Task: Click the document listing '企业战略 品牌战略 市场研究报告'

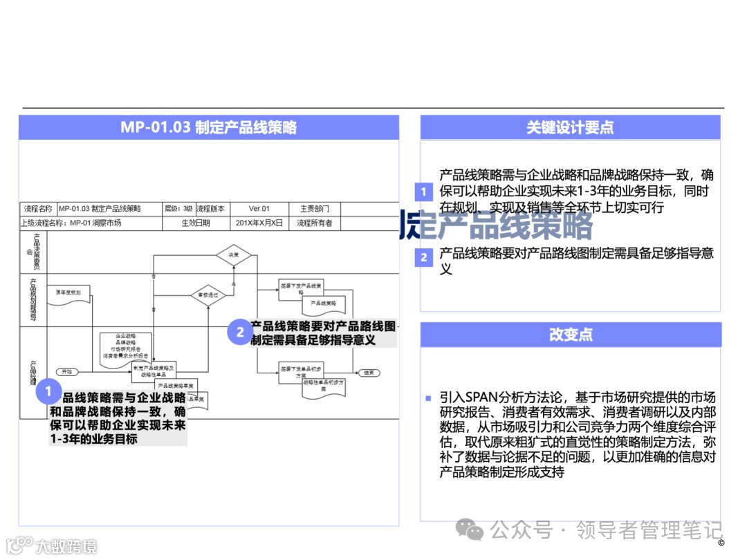Action: click(126, 348)
